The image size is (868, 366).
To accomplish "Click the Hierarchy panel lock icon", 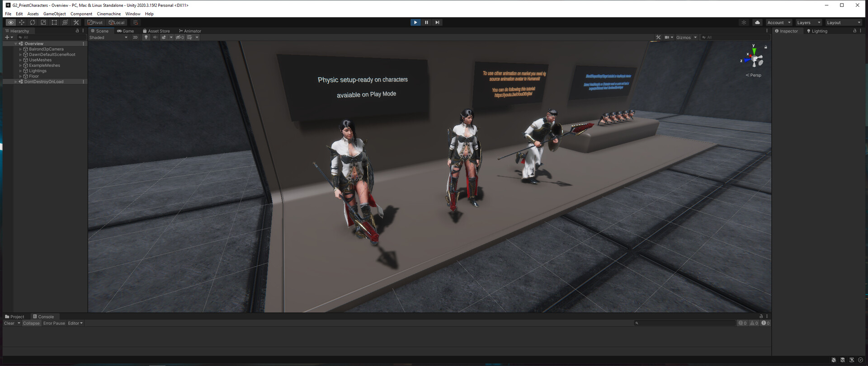I will click(77, 31).
